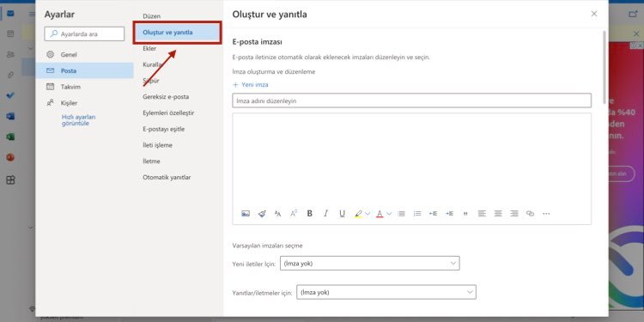644x322 pixels.
Task: Insert a bulleted list
Action: tap(402, 214)
